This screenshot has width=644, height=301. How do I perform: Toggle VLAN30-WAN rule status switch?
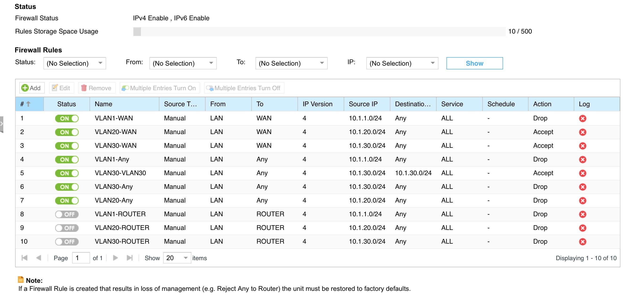(67, 146)
